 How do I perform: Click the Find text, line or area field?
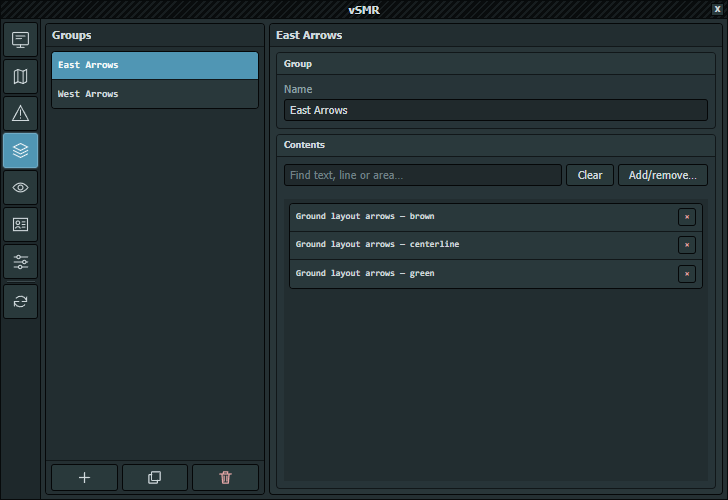click(422, 175)
